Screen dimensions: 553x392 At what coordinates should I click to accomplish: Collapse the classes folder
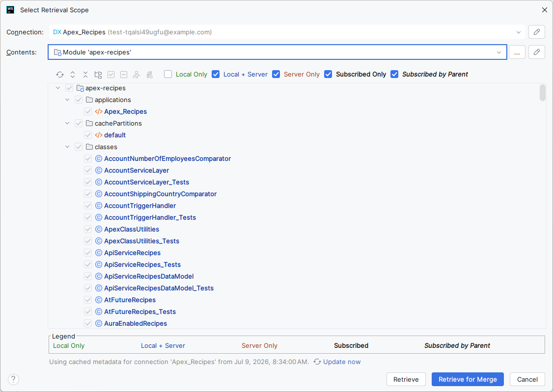[x=67, y=147]
